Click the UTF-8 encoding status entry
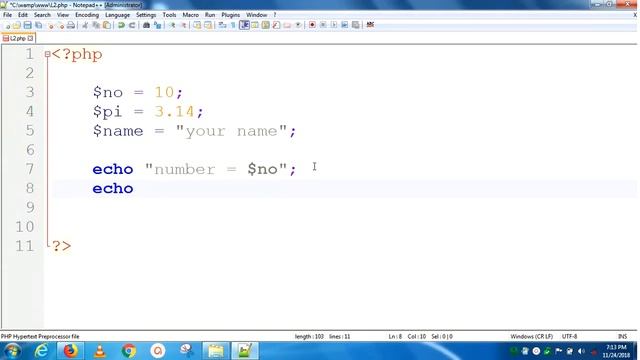The height and width of the screenshot is (360, 640). (569, 337)
